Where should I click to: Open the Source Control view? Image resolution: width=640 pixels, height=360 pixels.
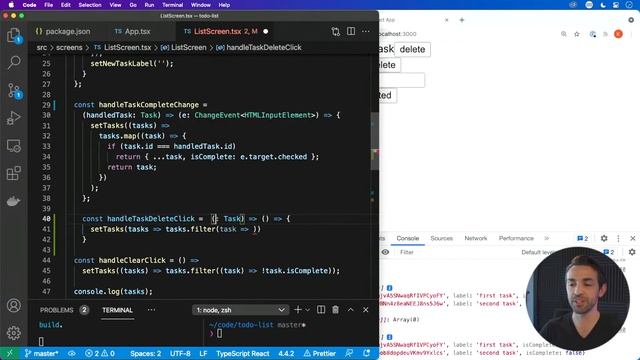(14, 91)
